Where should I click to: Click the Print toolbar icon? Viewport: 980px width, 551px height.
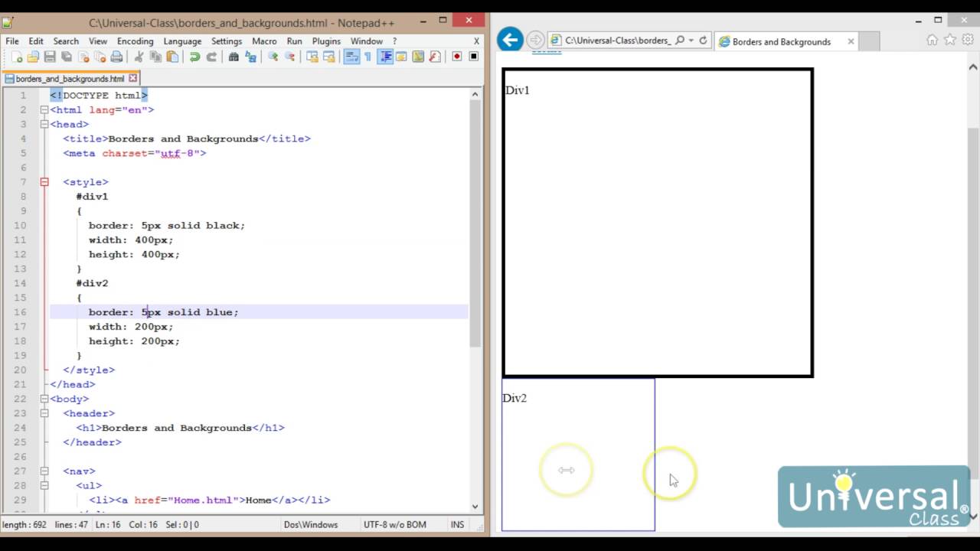[x=116, y=57]
